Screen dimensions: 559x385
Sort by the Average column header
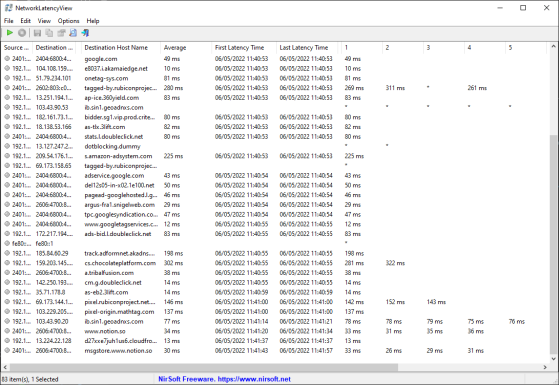(x=186, y=47)
